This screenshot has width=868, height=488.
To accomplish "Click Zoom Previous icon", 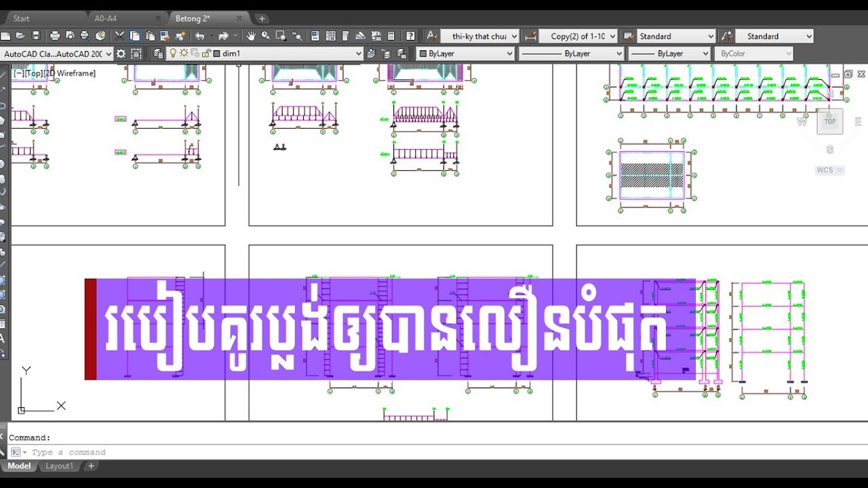I will (x=296, y=36).
